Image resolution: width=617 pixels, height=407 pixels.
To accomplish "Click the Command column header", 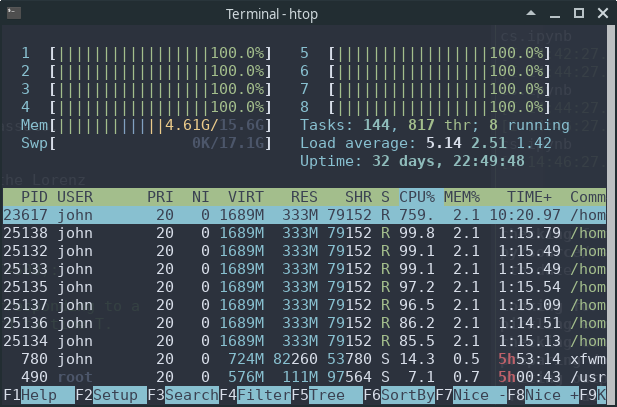I will 588,197.
